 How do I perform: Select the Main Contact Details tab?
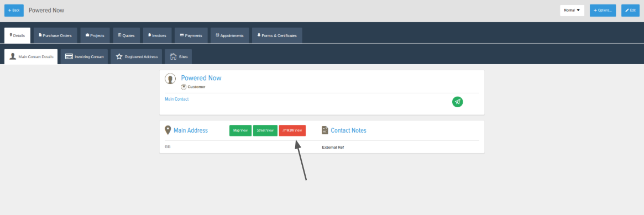tap(31, 56)
